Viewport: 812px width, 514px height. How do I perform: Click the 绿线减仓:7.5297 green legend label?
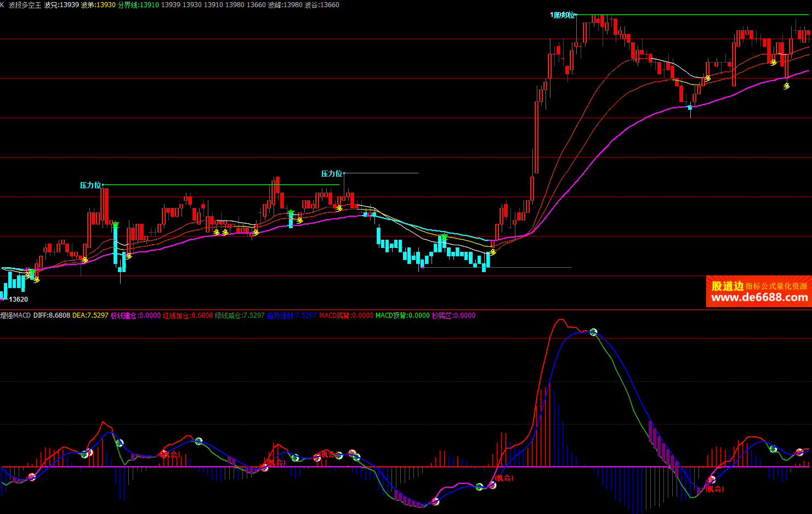click(240, 315)
